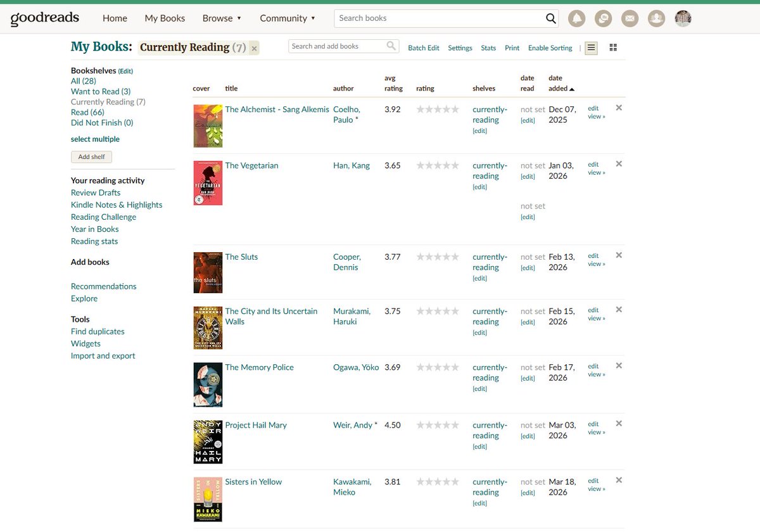The height and width of the screenshot is (532, 760).
Task: Click the Add shelf button
Action: pyautogui.click(x=91, y=157)
